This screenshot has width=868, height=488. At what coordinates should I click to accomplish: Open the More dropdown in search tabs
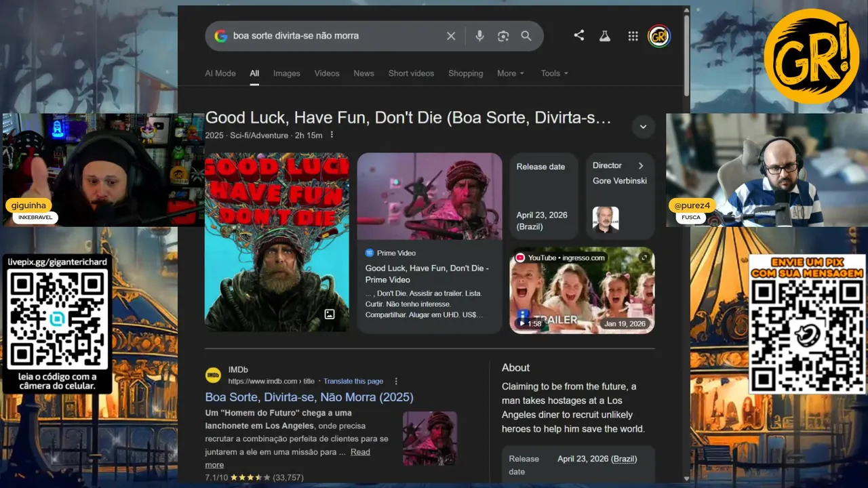(x=511, y=73)
